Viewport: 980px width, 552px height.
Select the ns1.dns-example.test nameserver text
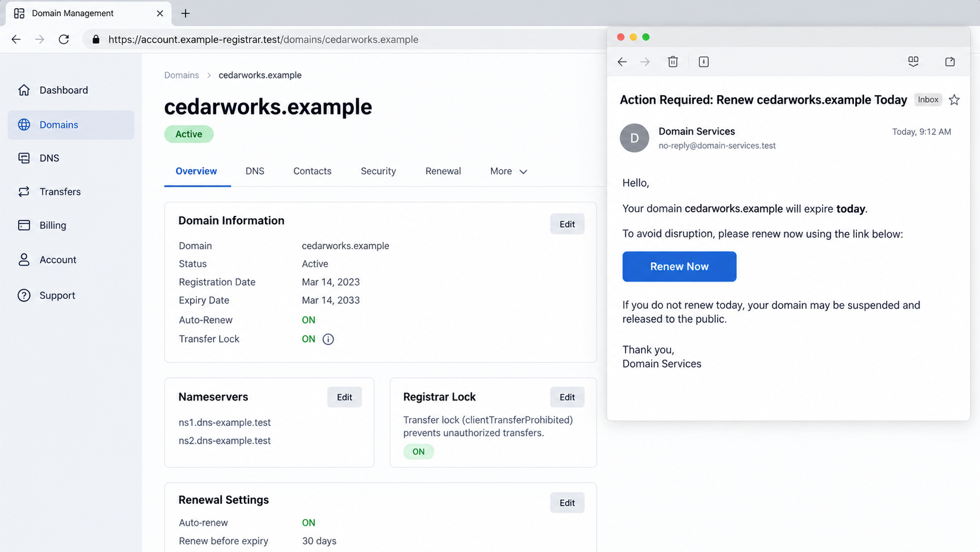tap(224, 422)
